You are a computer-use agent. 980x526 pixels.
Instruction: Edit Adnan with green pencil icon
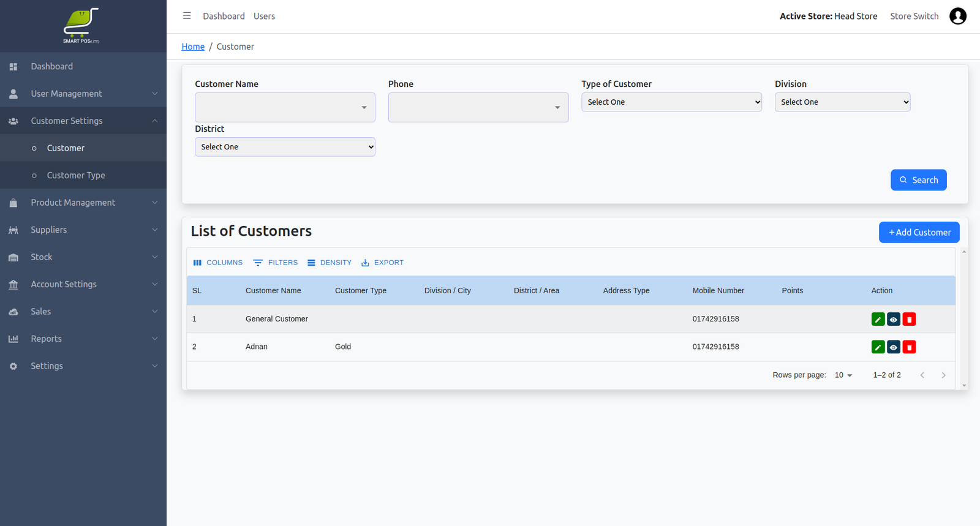878,347
